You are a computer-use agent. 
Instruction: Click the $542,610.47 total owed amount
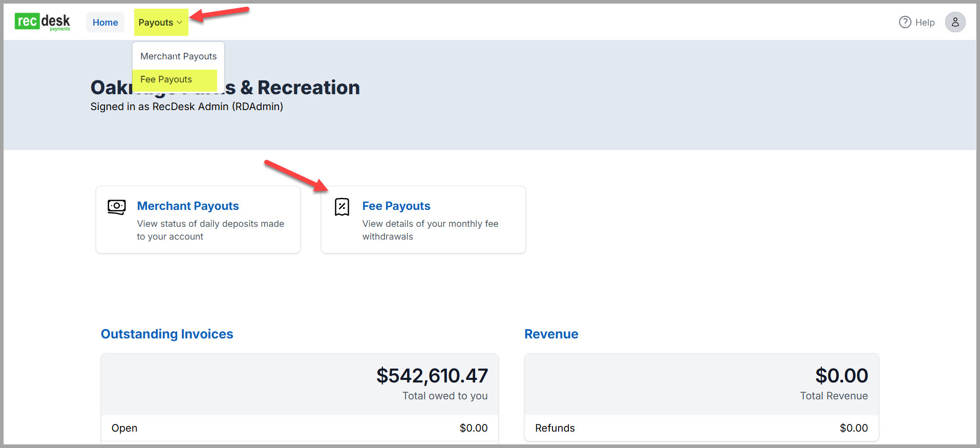click(x=432, y=376)
